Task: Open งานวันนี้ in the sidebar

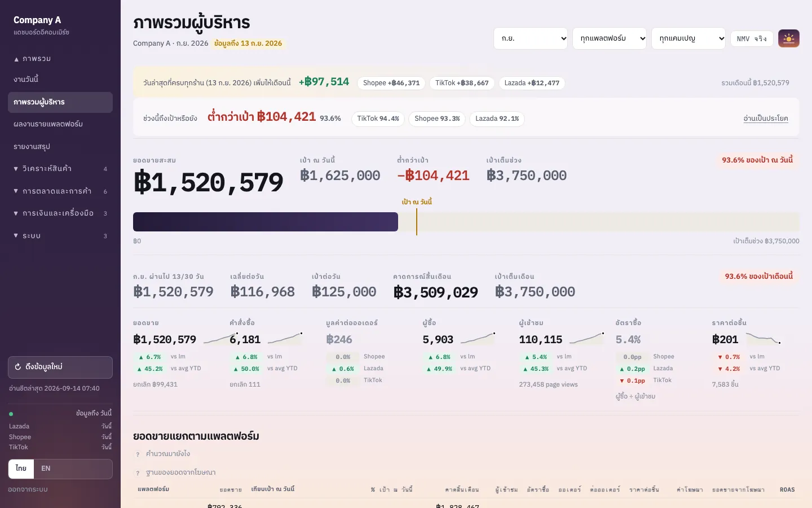Action: [x=60, y=80]
